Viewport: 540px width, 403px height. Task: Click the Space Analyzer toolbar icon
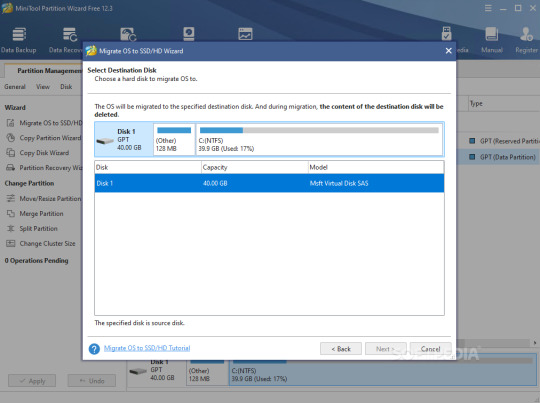(x=245, y=34)
